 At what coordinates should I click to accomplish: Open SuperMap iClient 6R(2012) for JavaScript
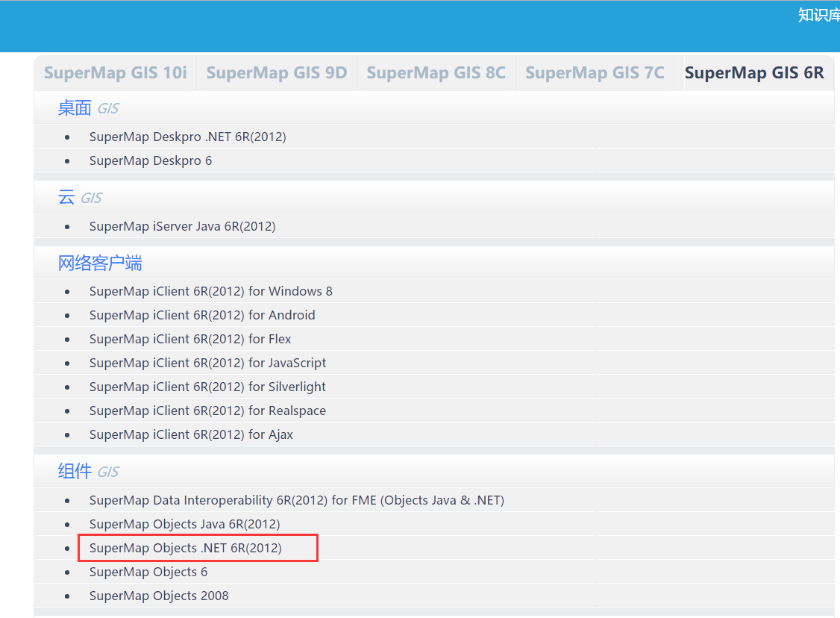point(207,363)
